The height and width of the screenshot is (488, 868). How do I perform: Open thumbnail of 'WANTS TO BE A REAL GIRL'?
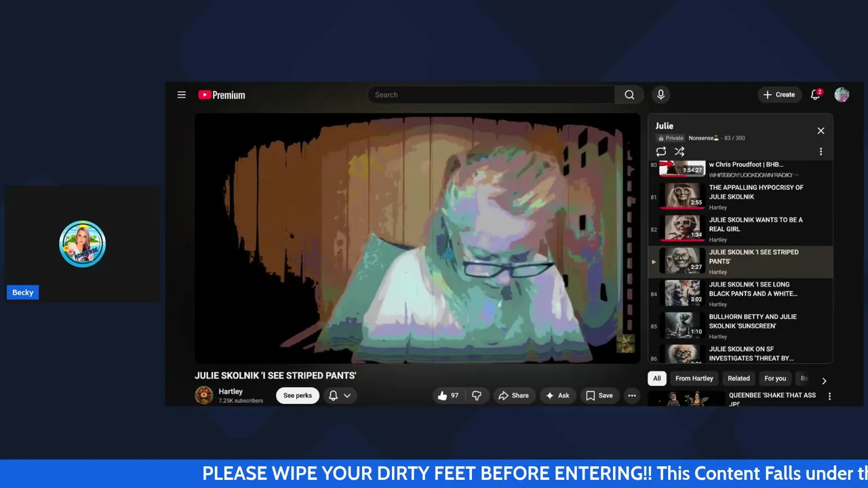click(682, 229)
